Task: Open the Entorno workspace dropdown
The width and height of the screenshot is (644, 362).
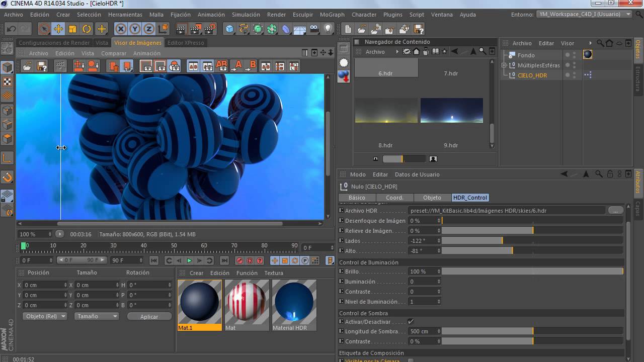Action: click(584, 14)
